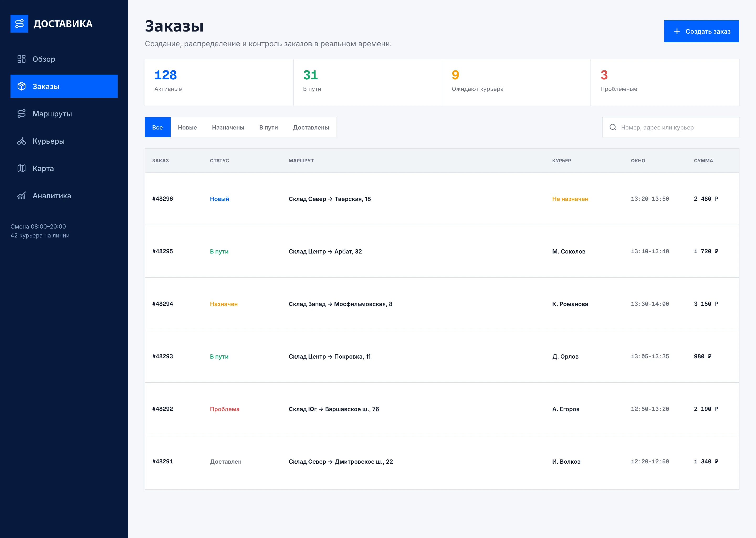This screenshot has width=756, height=538.
Task: Focus the Номер, адрес или курьер search field
Action: [671, 127]
